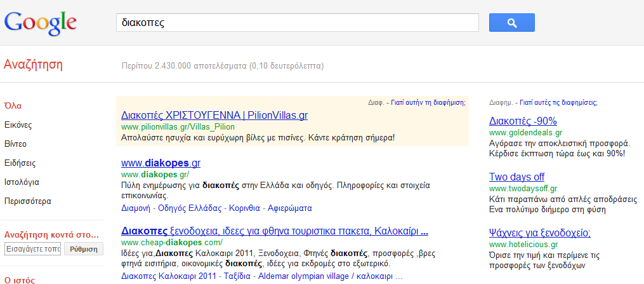Click the Αναζήτηση κοντά στο... heading
Viewport: 644px width, 284px height.
pyautogui.click(x=52, y=235)
